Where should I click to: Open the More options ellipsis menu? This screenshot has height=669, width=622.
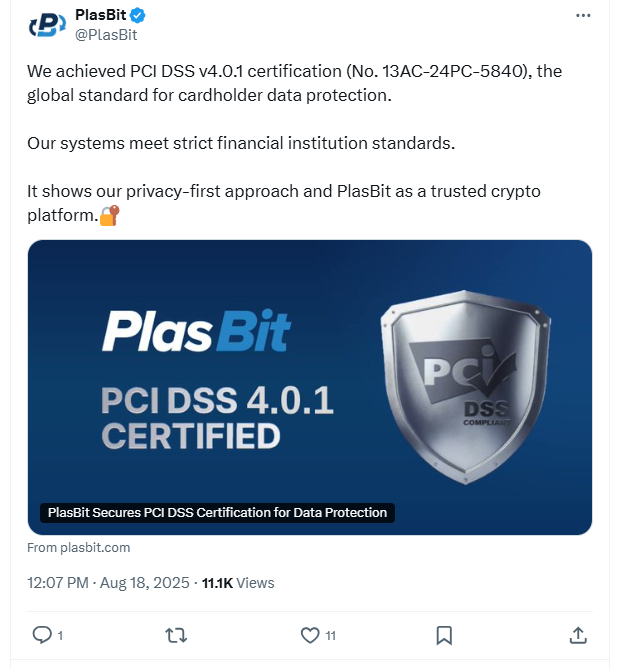pos(583,17)
